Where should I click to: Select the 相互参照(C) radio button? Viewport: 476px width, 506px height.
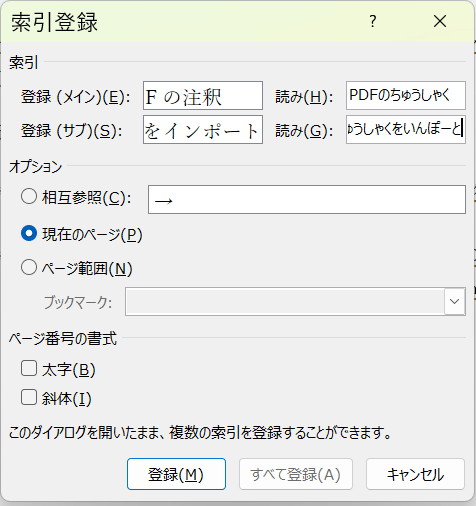point(29,196)
